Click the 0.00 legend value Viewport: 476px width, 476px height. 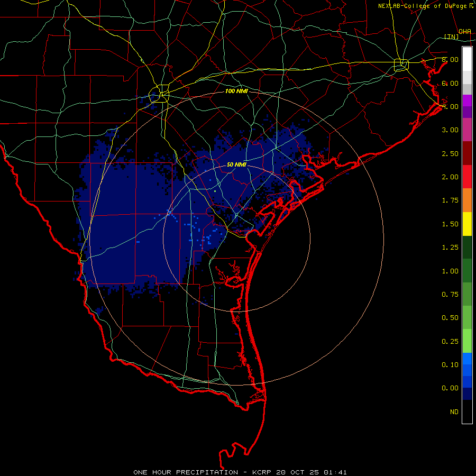450,388
